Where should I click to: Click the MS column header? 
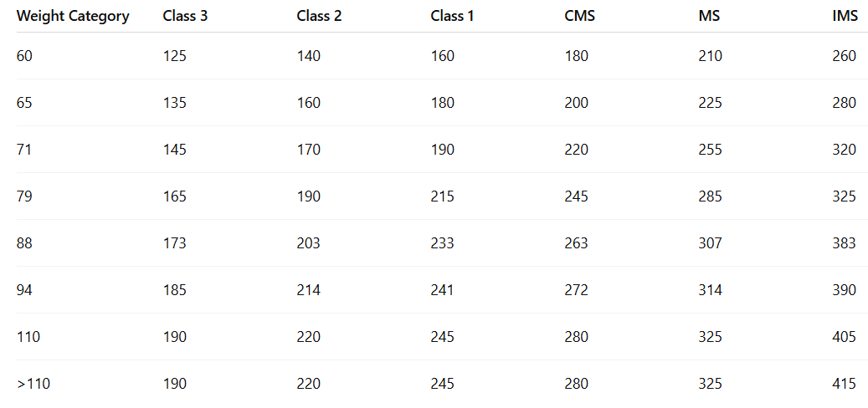709,16
